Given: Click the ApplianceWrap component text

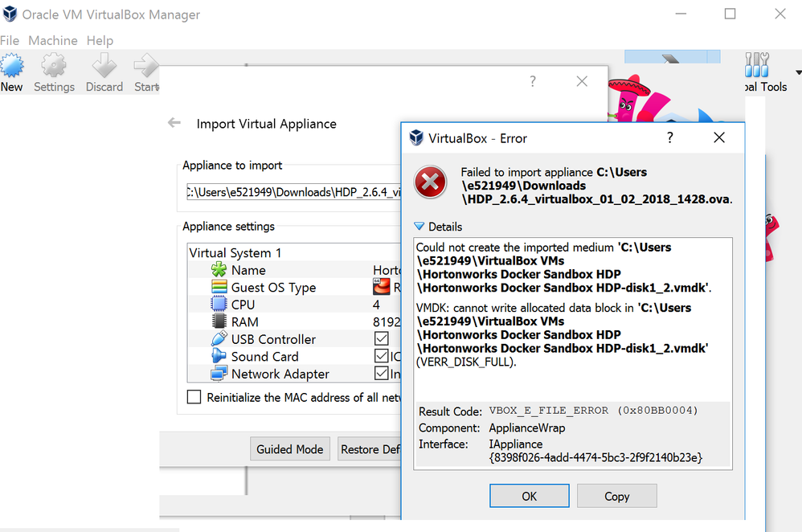Looking at the screenshot, I should tap(527, 428).
